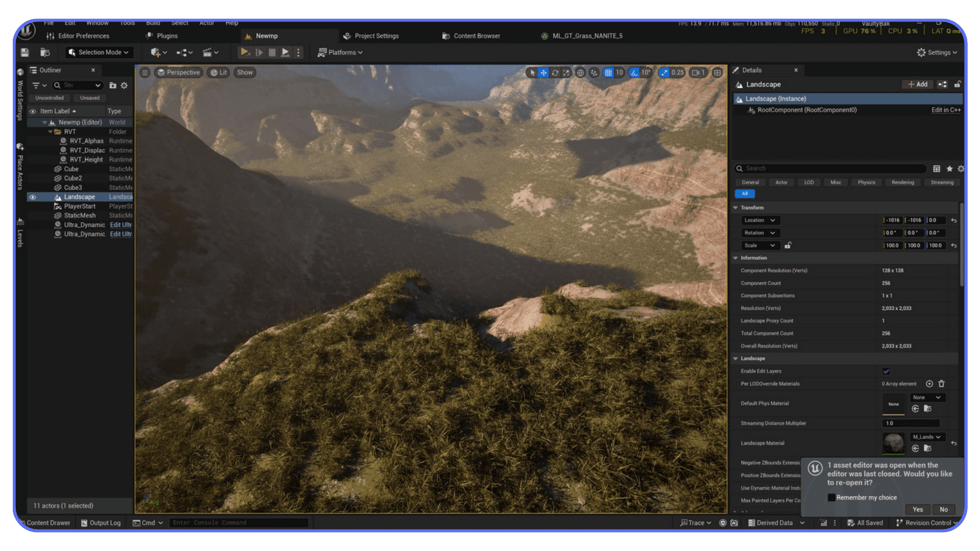Open the scale snap value 0.25 dropdown
Viewport: 980px width, 551px height.
677,72
